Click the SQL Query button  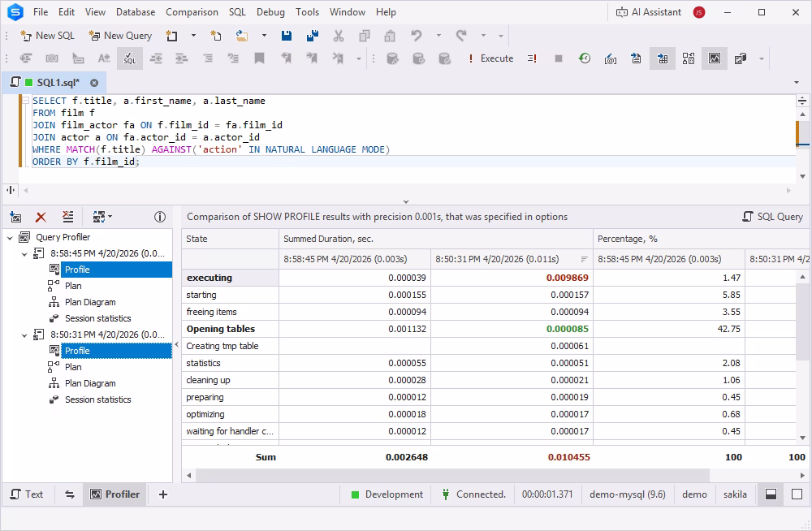773,217
